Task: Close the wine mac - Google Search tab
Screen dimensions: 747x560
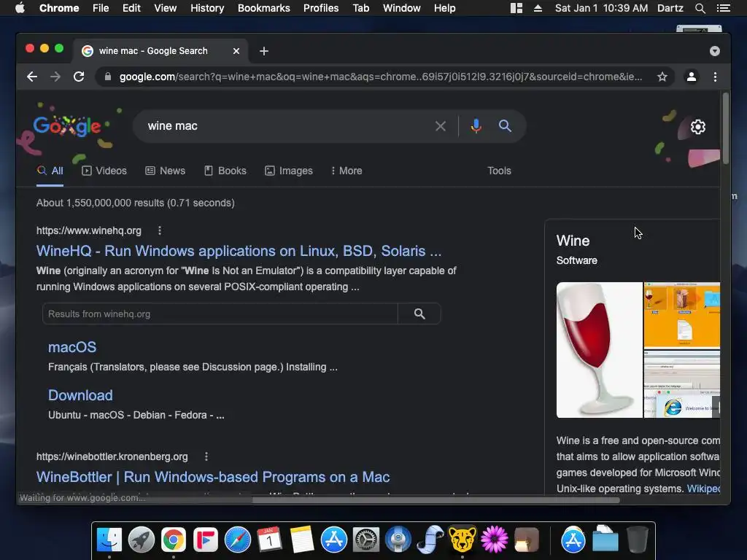Action: tap(236, 51)
